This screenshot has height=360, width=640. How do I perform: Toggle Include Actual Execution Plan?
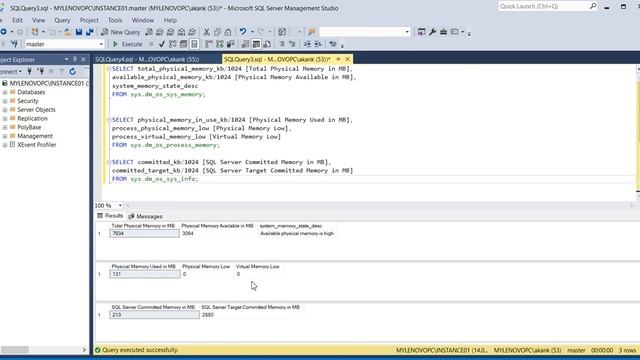(x=209, y=44)
